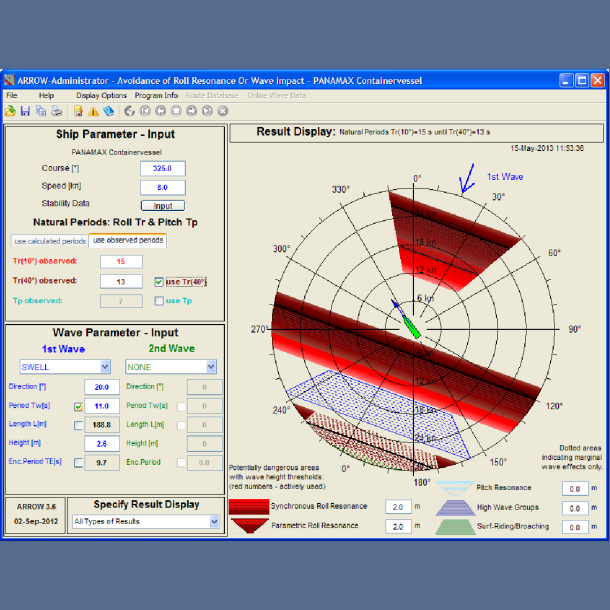Expand the All Types of Results dropdown

tap(213, 521)
